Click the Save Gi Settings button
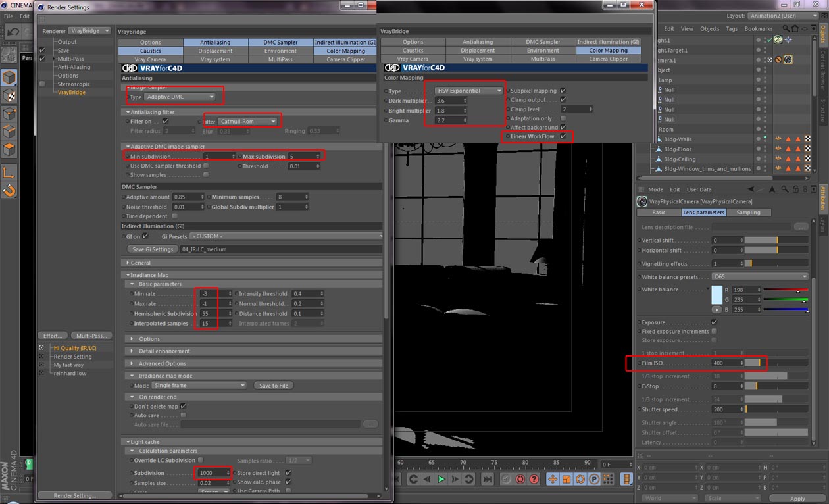The width and height of the screenshot is (829, 504). click(153, 249)
